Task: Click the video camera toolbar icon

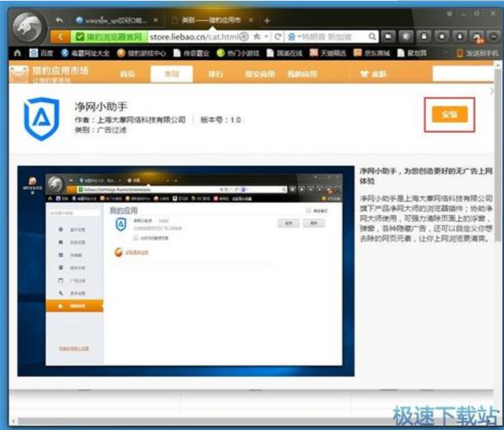Action: [x=388, y=37]
